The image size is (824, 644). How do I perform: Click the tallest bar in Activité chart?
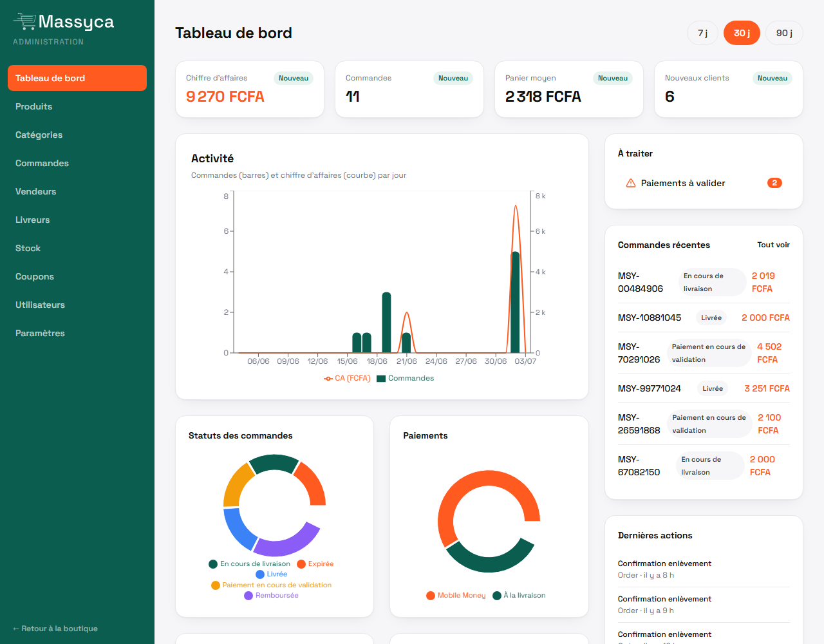[515, 302]
